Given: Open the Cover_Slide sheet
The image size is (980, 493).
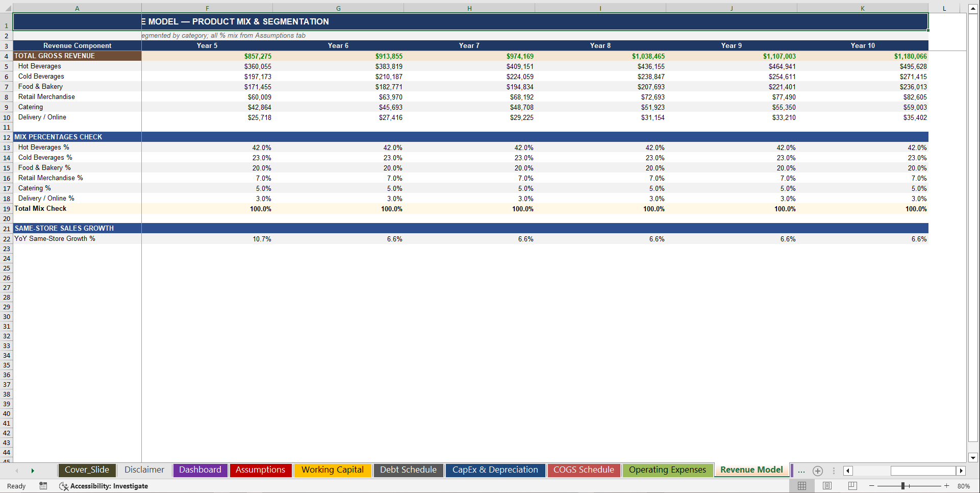Looking at the screenshot, I should [87, 470].
